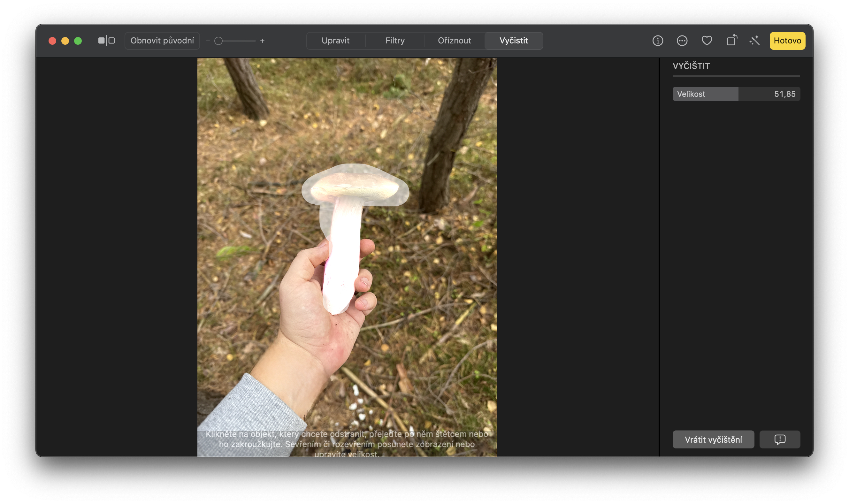
Task: Click the zoom level slider handle
Action: click(219, 41)
